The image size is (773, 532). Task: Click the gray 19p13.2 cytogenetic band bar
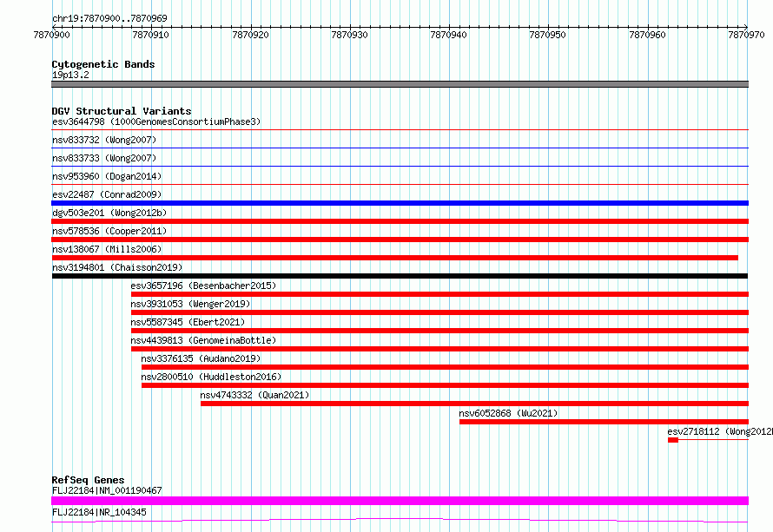point(400,84)
